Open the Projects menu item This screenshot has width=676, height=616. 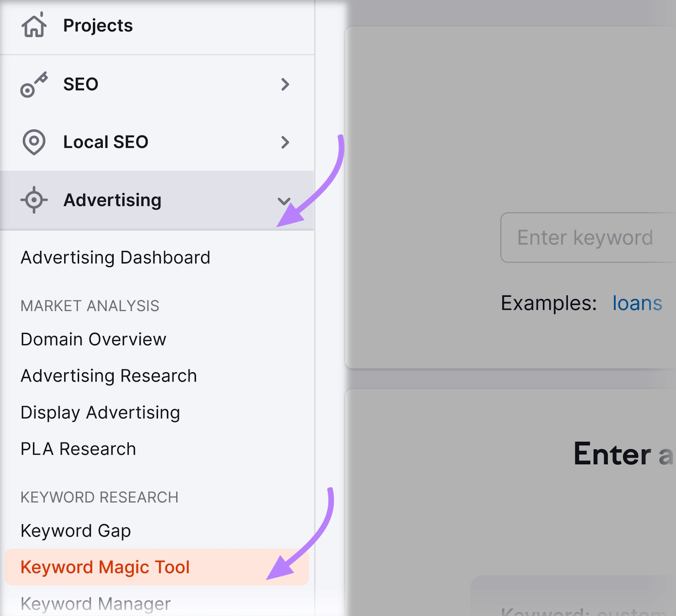[98, 25]
